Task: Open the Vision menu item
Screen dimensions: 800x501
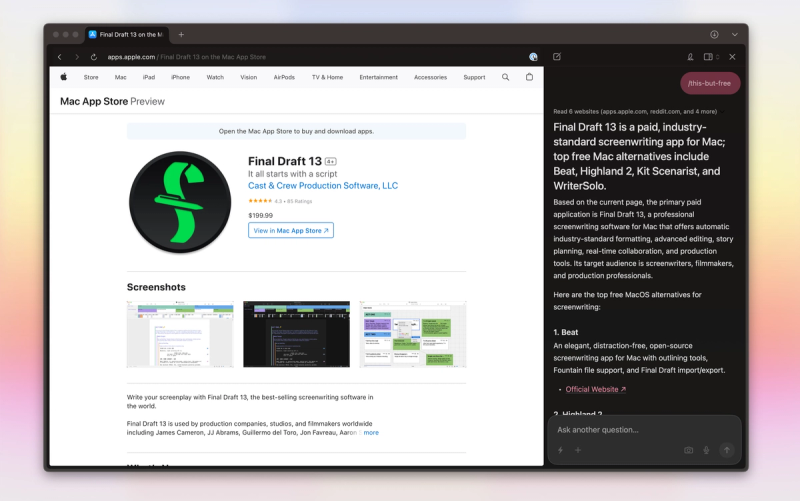Action: tap(248, 78)
